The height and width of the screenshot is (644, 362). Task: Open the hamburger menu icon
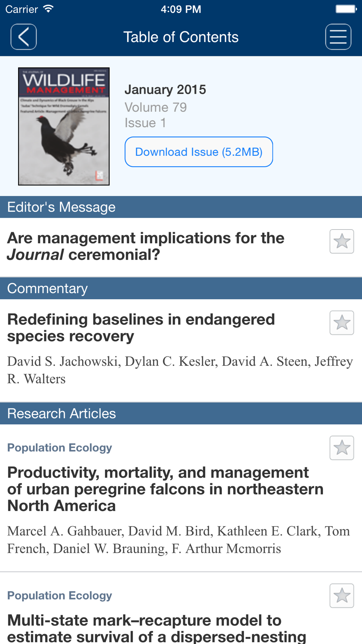coord(338,37)
